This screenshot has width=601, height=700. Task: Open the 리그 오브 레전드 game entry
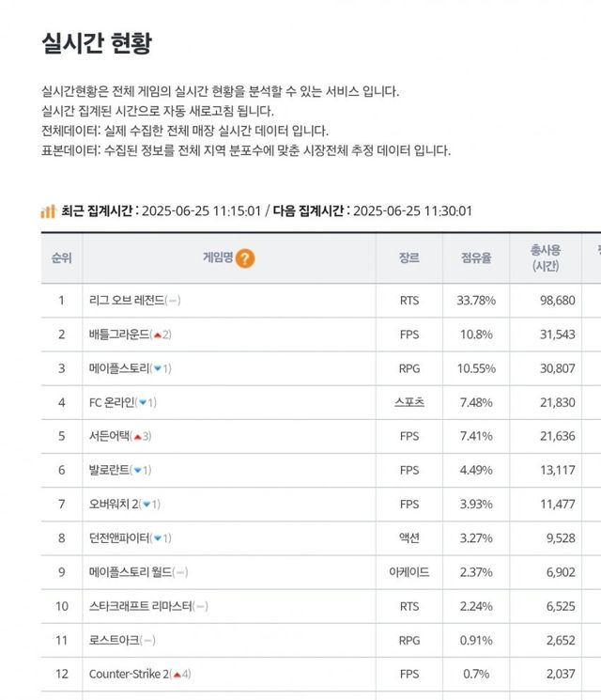point(127,301)
